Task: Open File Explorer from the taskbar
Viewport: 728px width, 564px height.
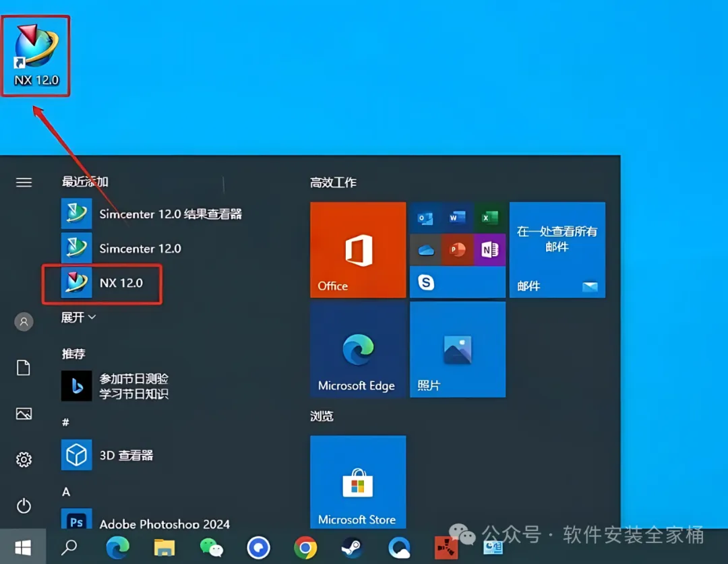Action: [164, 548]
